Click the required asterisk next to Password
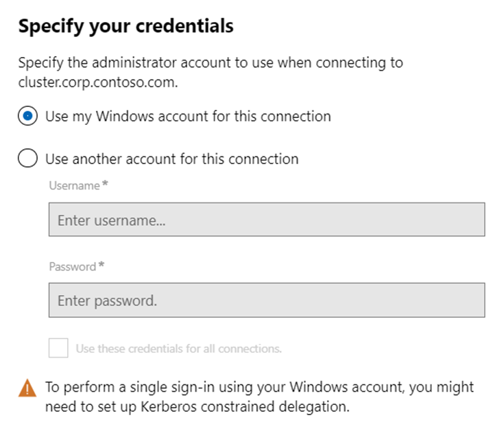The height and width of the screenshot is (444, 504). pos(101,266)
